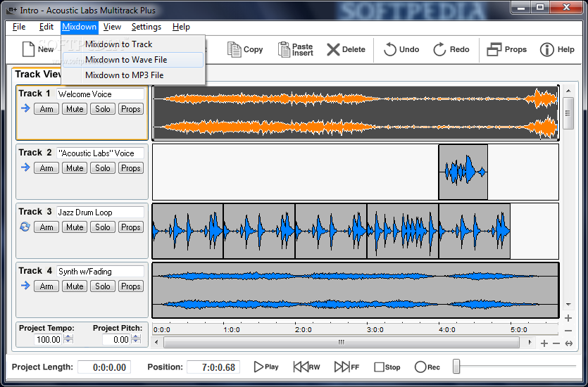Stop playback with the Stop button
The image size is (588, 387).
387,367
